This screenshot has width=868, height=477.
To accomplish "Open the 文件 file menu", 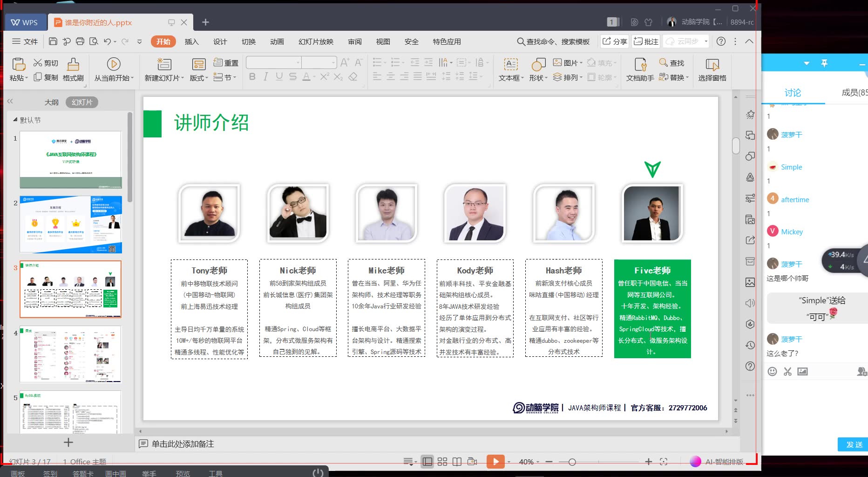I will [25, 41].
